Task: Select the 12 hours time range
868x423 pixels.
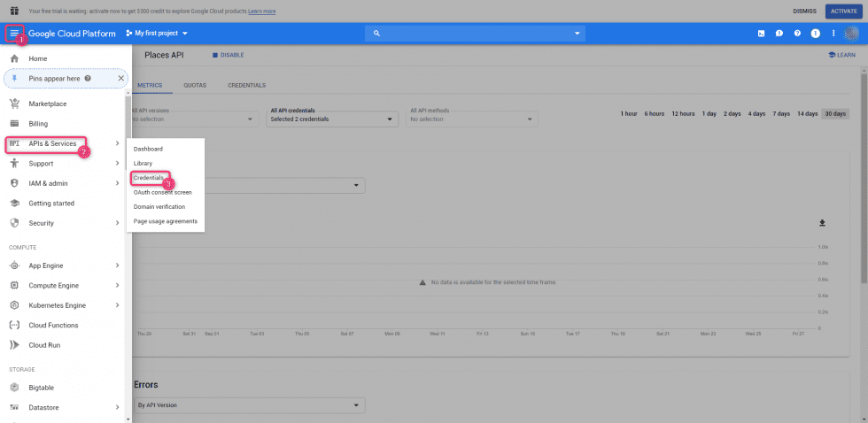Action: [683, 114]
